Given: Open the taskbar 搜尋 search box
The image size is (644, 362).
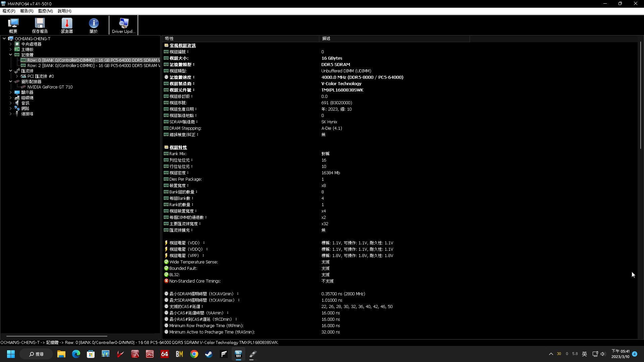Looking at the screenshot, I should 36,354.
